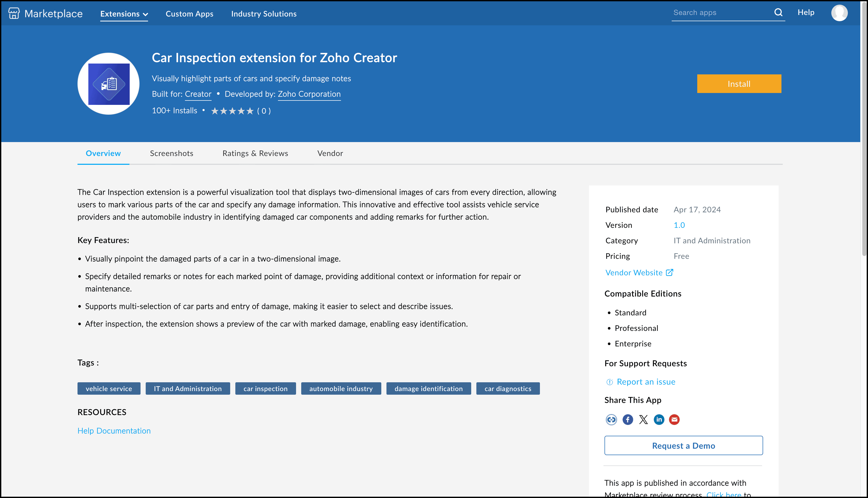Image resolution: width=868 pixels, height=498 pixels.
Task: Share this app on X
Action: coord(643,419)
